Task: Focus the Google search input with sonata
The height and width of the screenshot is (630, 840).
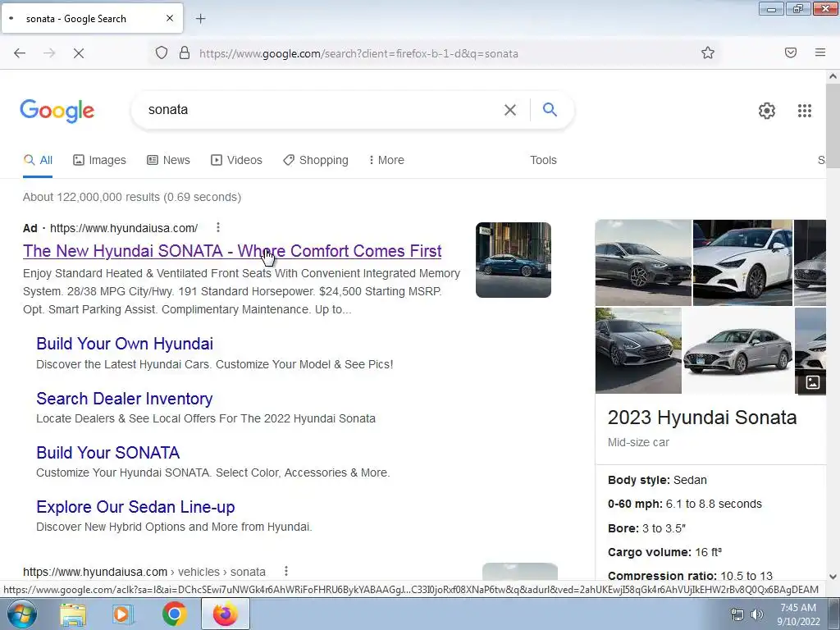Action: pyautogui.click(x=322, y=110)
